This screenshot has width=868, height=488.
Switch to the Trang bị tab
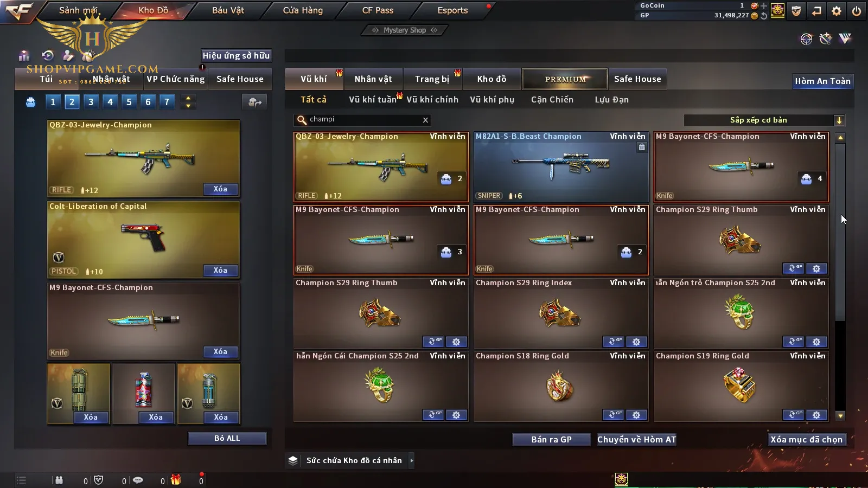point(432,79)
